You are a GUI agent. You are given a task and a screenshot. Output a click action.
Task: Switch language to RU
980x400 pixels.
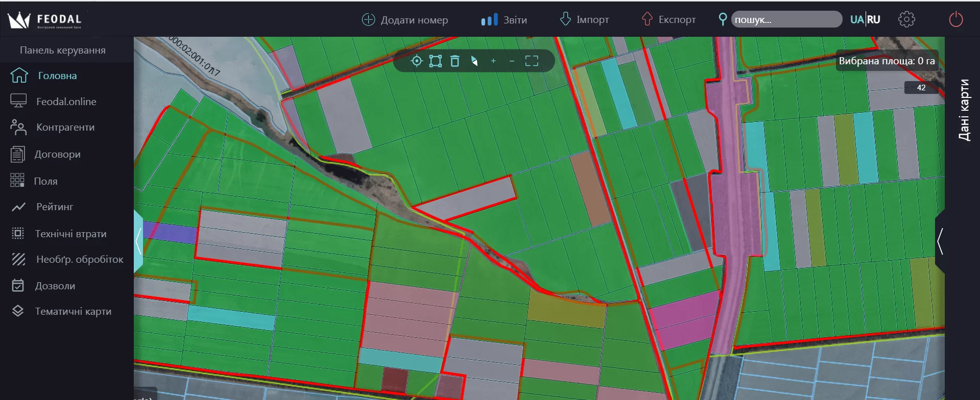click(874, 19)
